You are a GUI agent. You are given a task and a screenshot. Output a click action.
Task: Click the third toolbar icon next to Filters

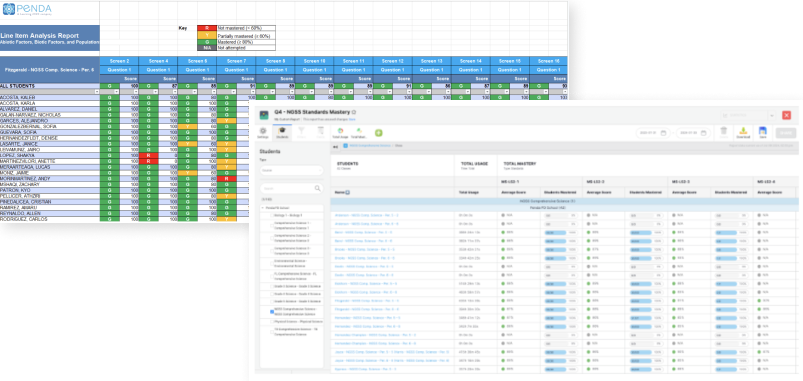tap(321, 133)
